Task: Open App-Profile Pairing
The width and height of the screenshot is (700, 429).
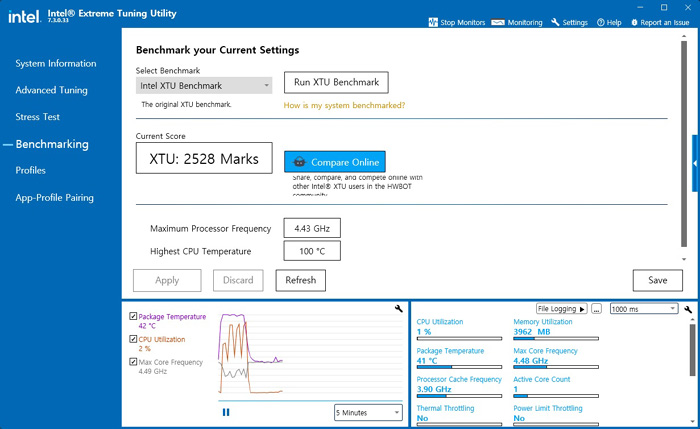Action: tap(54, 197)
